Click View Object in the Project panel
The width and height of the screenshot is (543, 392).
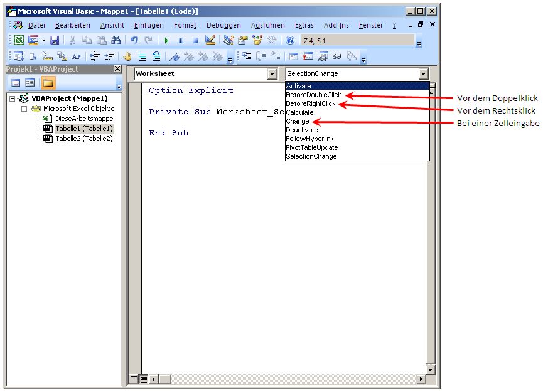coord(30,83)
